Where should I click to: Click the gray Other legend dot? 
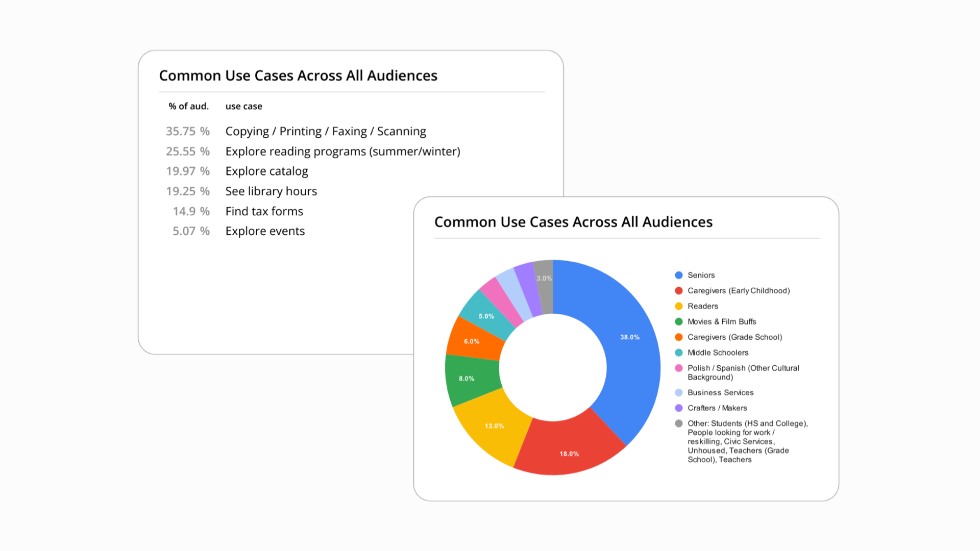[678, 423]
